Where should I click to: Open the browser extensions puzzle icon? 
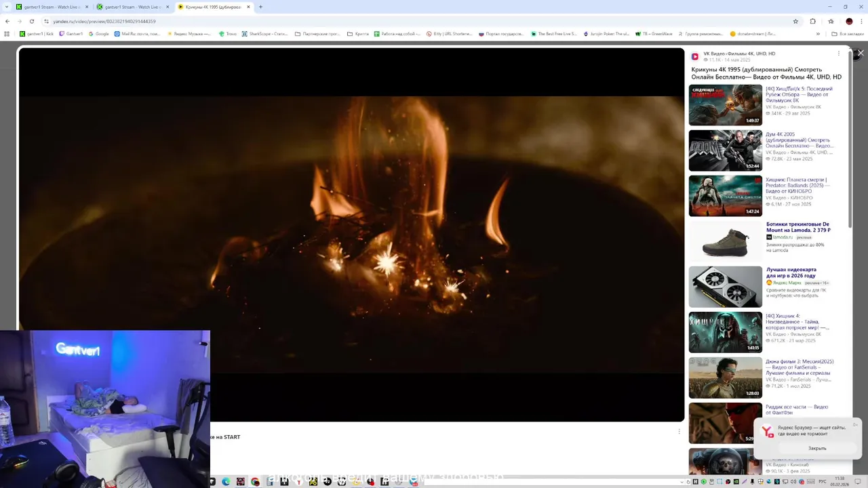(x=813, y=21)
